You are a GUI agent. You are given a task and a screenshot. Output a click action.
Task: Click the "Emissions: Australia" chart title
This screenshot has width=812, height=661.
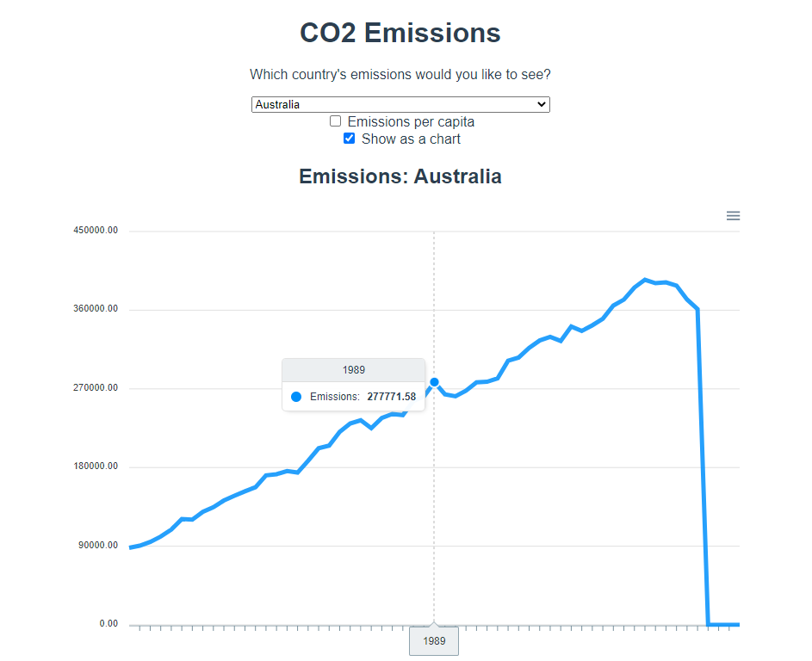[x=400, y=176]
